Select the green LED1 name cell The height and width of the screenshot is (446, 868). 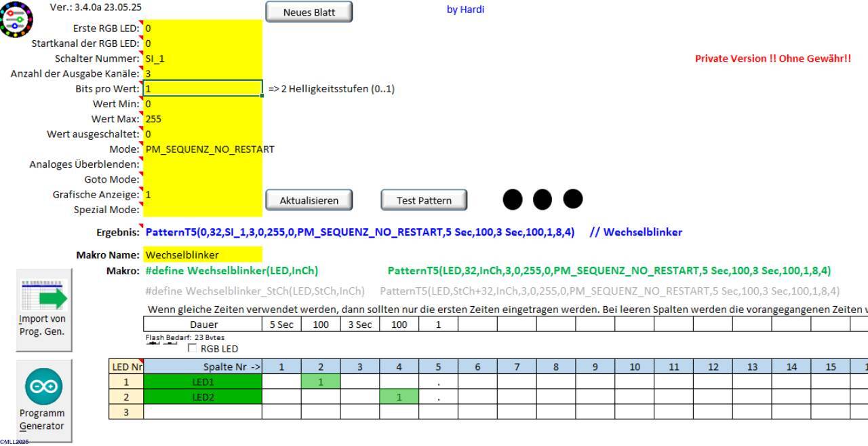pyautogui.click(x=202, y=382)
